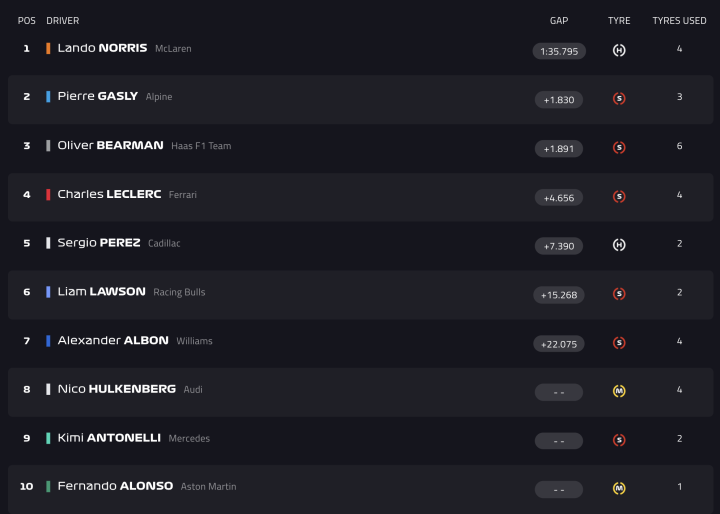Click Norris's hard tyre icon

coord(619,50)
